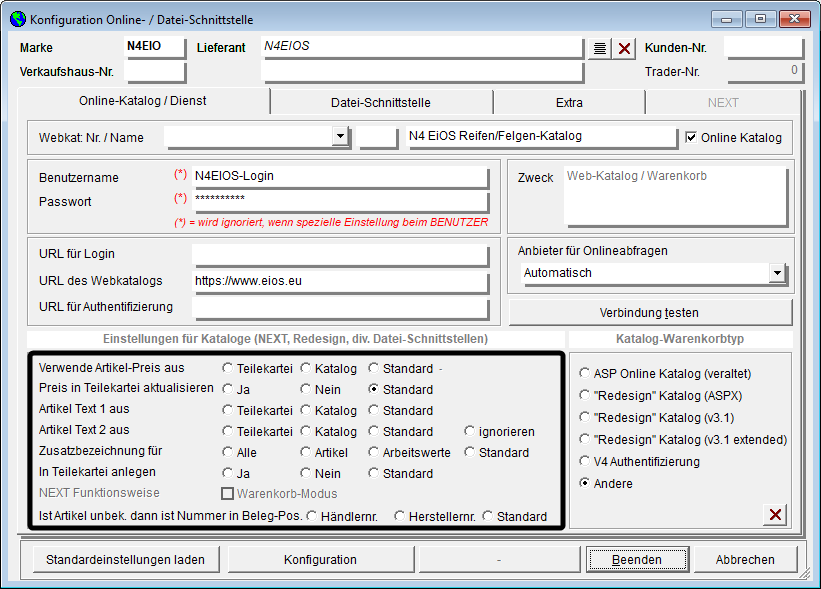Click the globe icon in title bar

(18, 19)
